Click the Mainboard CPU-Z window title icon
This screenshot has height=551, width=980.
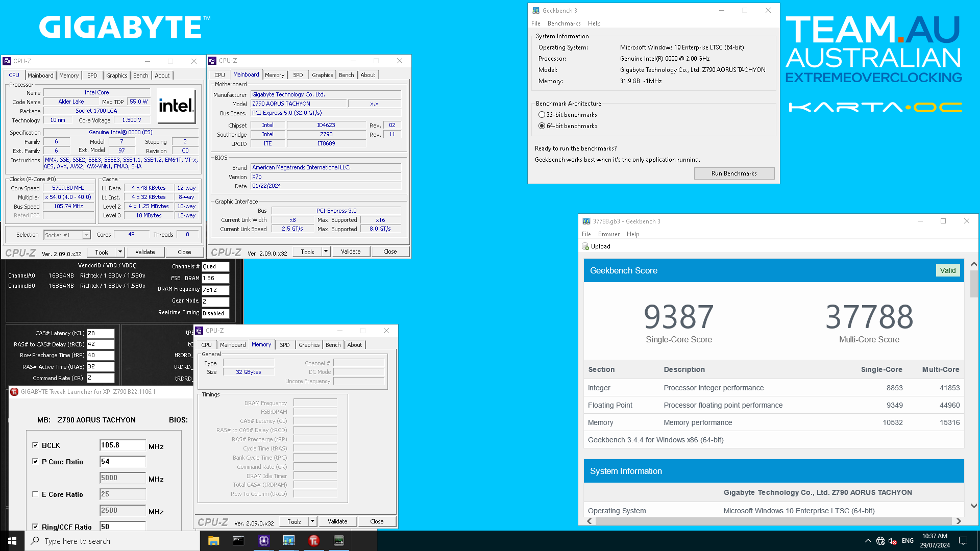212,61
